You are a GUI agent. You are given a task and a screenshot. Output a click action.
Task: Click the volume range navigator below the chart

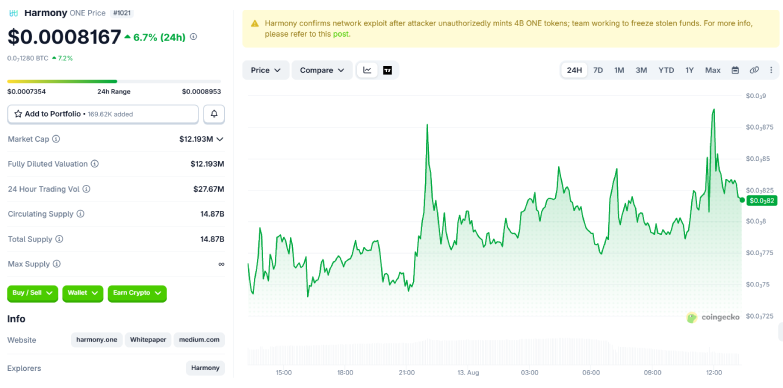(494, 352)
